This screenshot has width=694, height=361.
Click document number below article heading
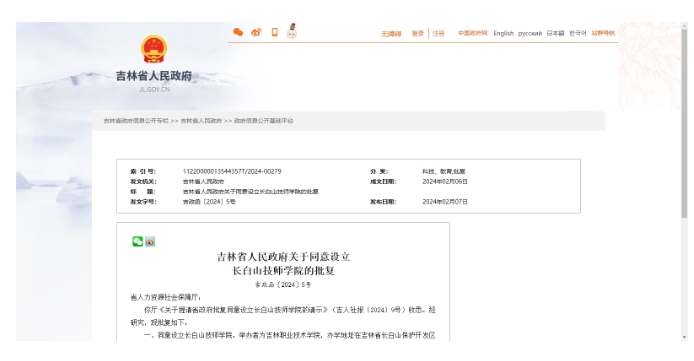point(283,284)
